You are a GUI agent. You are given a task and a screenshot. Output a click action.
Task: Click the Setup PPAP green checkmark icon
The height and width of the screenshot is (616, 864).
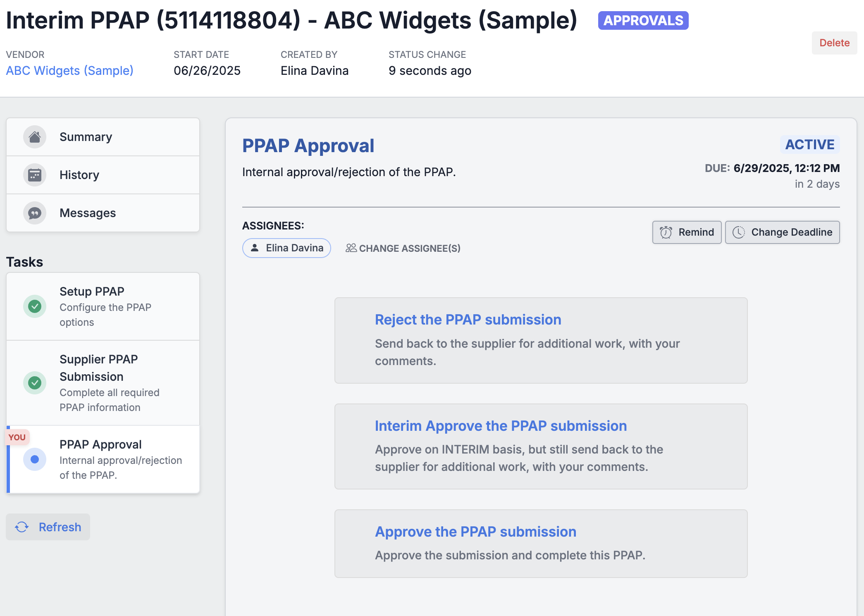pyautogui.click(x=35, y=306)
